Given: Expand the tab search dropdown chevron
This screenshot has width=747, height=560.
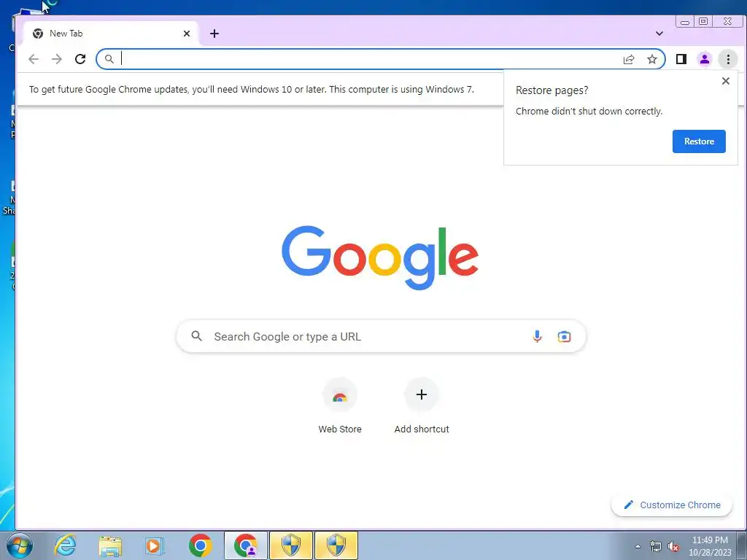Looking at the screenshot, I should point(659,34).
